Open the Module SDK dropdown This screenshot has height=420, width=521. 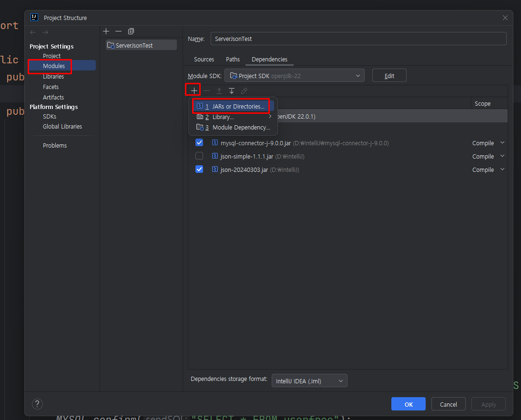pos(295,75)
